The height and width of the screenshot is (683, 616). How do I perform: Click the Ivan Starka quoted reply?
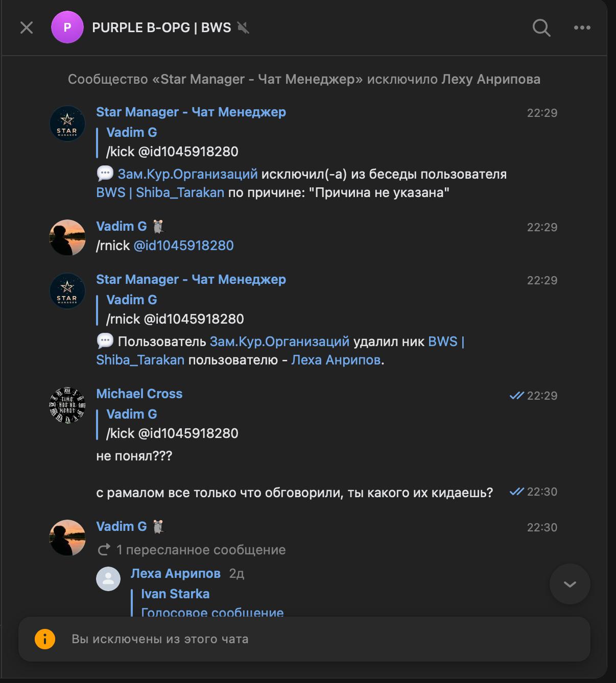coord(175,594)
